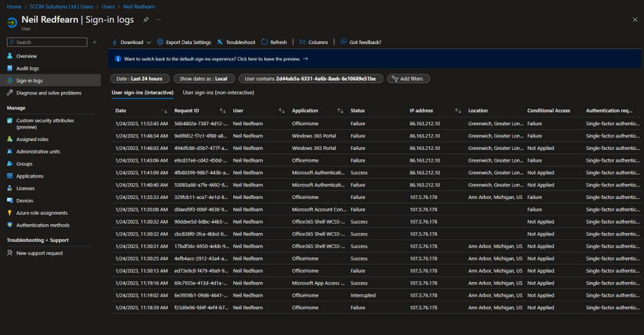
Task: Click the Download toolbar icon
Action: [x=115, y=42]
